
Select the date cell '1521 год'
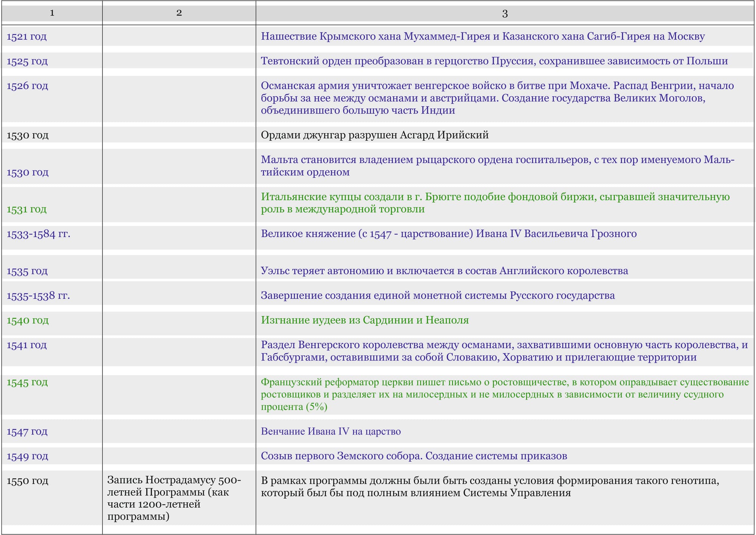coord(27,37)
